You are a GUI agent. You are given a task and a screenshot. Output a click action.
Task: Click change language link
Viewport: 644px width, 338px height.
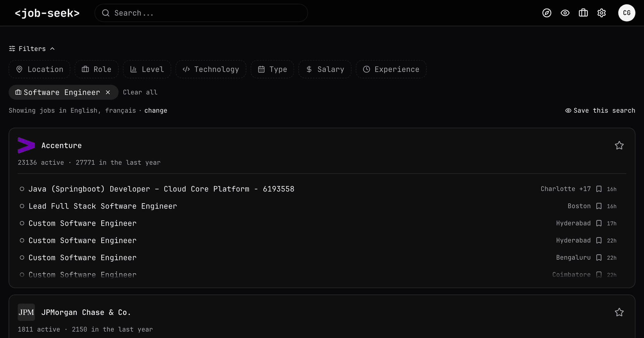pos(156,111)
